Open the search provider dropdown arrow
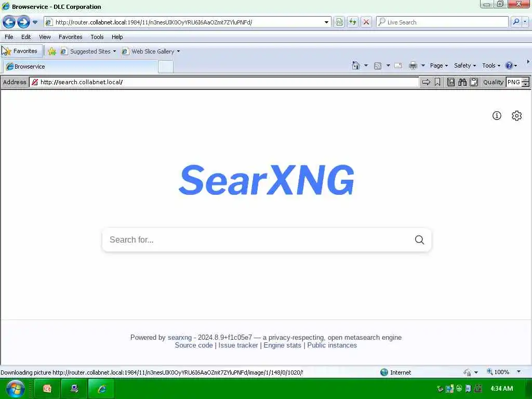 tap(525, 22)
